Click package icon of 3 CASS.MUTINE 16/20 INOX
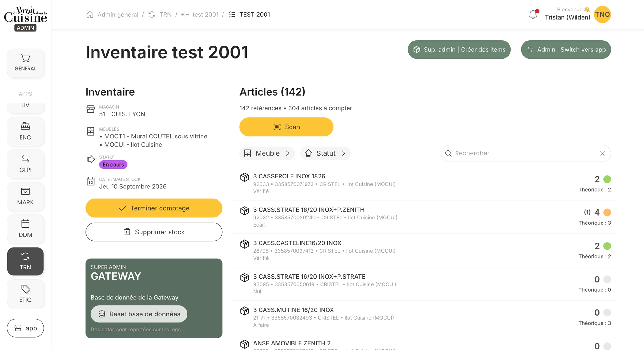 [x=244, y=311]
